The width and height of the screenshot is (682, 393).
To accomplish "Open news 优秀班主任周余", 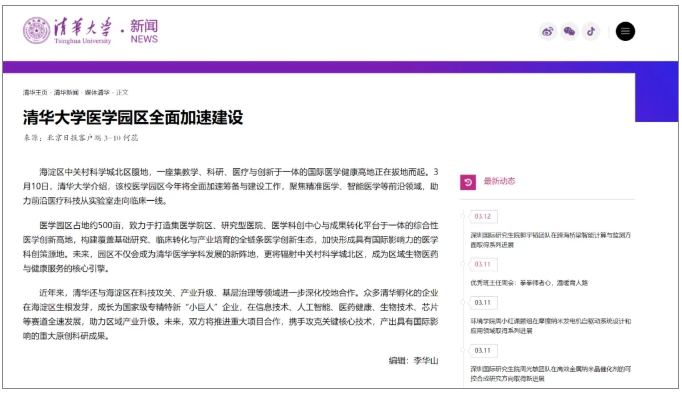I will coord(529,283).
